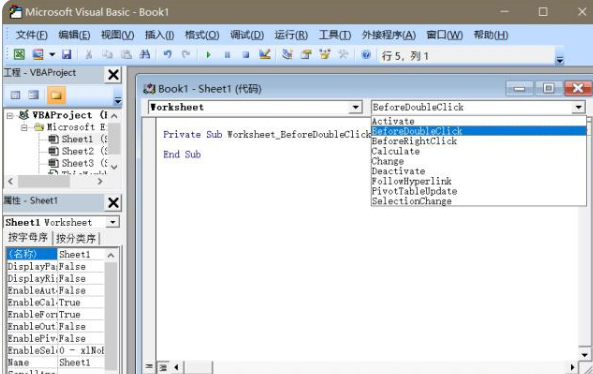Click the Find binoculars icon
Image resolution: width=593 pixels, height=374 pixels.
pyautogui.click(x=145, y=54)
